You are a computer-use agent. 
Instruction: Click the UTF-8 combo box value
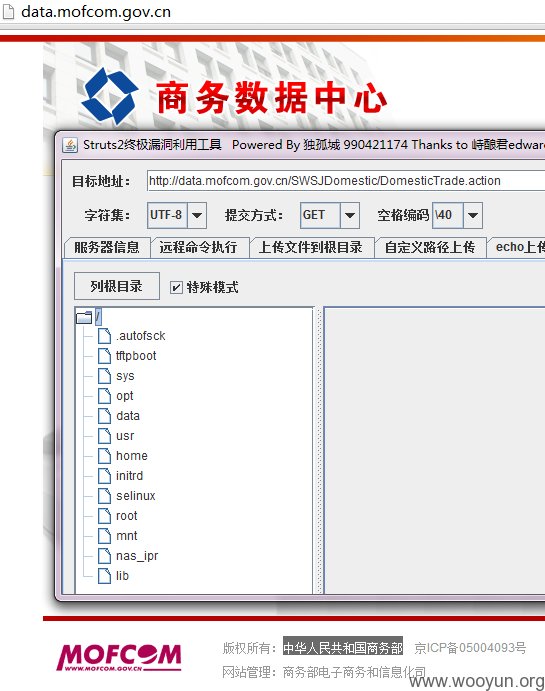tap(167, 215)
